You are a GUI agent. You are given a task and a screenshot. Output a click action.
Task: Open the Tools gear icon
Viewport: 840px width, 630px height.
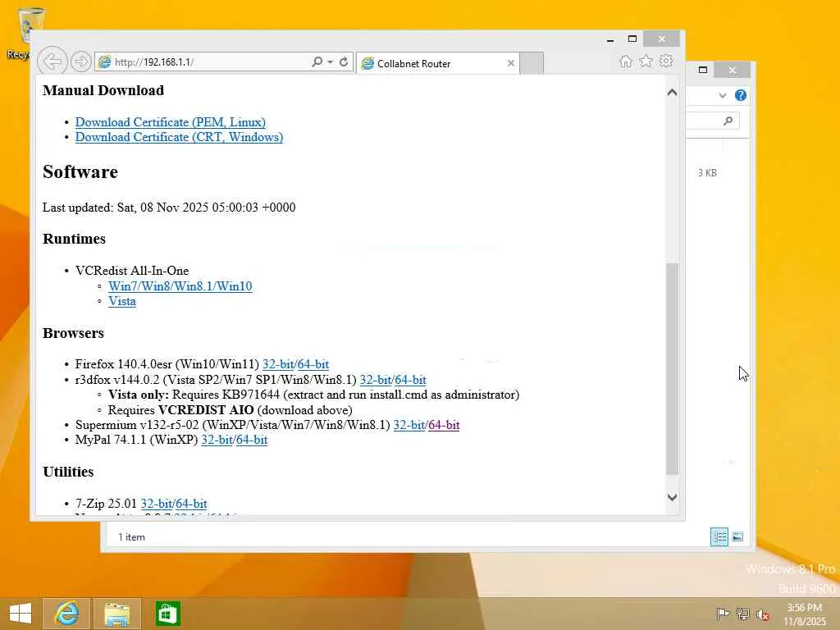pos(666,61)
